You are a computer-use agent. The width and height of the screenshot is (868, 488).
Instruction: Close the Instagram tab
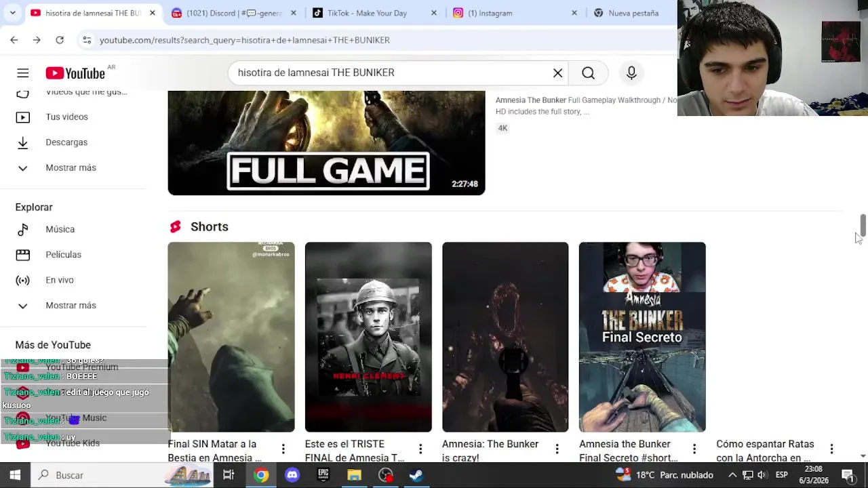coord(574,13)
